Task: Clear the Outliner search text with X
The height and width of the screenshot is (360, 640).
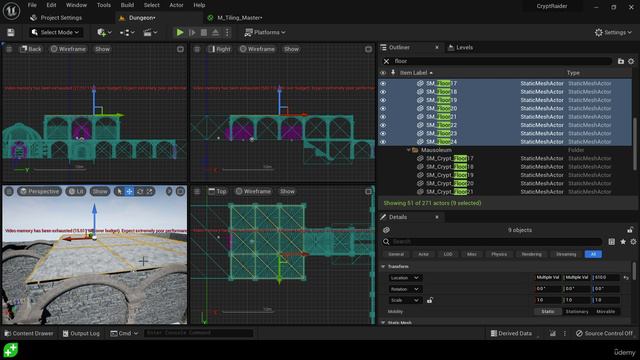Action: point(386,61)
